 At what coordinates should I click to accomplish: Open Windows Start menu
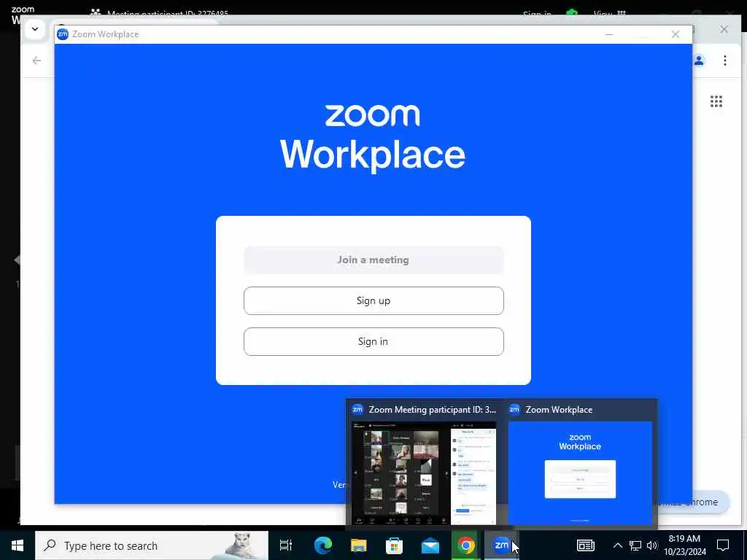[18, 545]
